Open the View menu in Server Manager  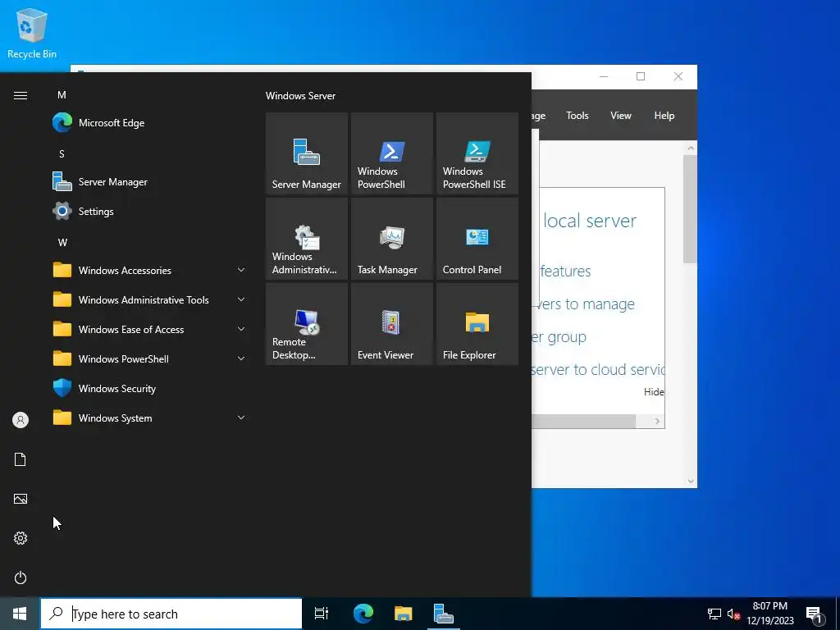point(621,115)
